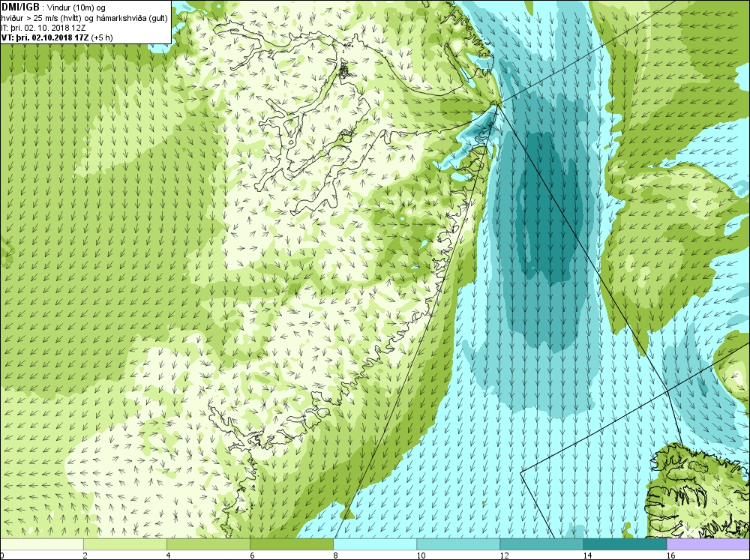This screenshot has width=750, height=560.
Task: Click the 2–4 m/s light green swatch
Action: click(124, 544)
